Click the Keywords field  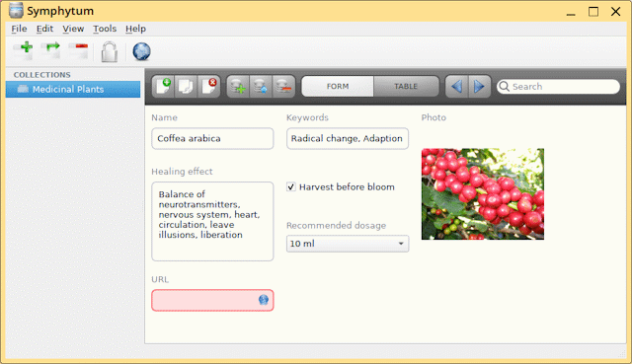(x=348, y=138)
